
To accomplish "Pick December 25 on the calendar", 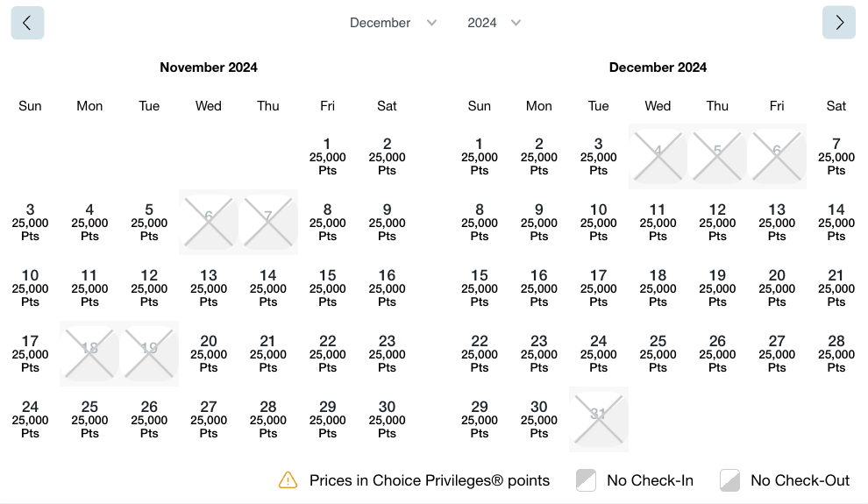I will pos(658,354).
